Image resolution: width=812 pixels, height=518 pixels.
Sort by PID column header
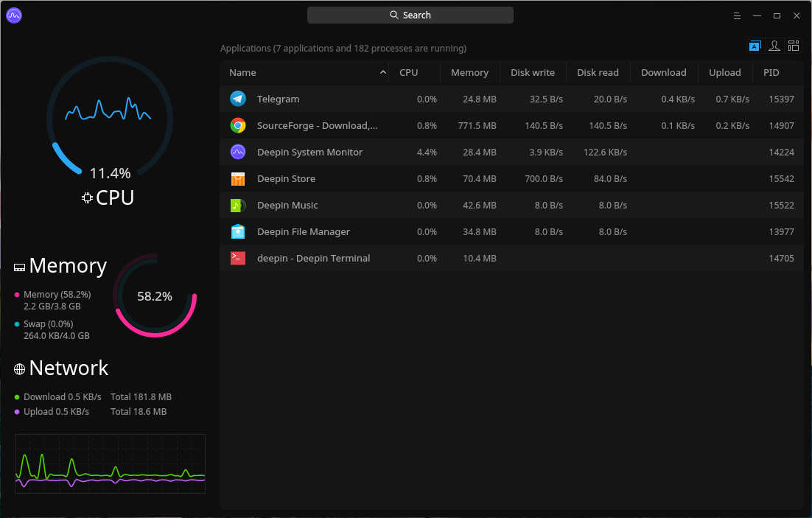click(771, 72)
